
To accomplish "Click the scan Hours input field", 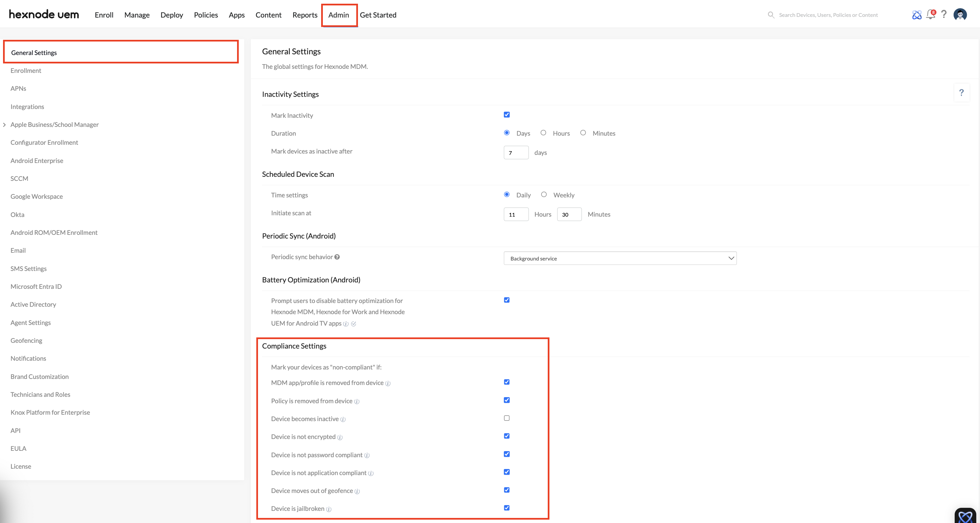I will point(516,214).
